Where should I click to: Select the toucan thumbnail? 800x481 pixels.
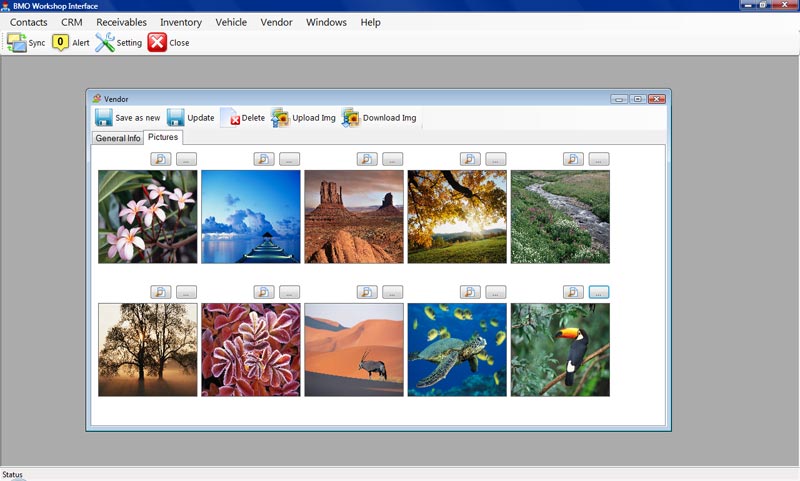[560, 350]
